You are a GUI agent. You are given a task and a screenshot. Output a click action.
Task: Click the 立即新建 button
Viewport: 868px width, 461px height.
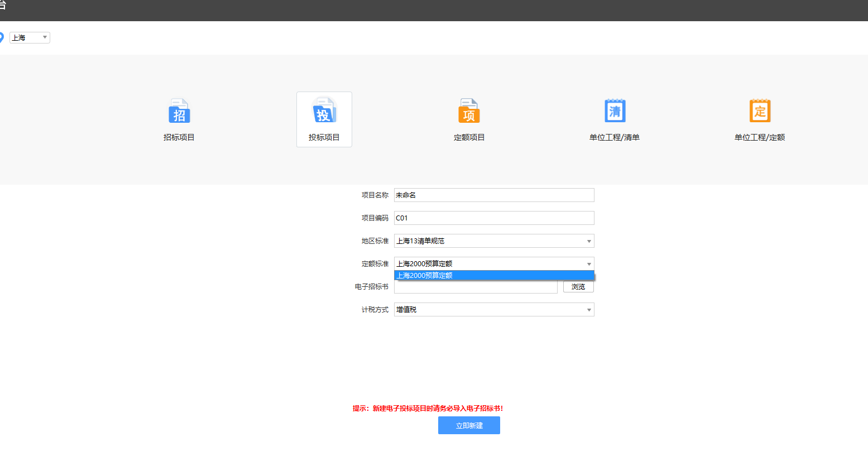469,425
